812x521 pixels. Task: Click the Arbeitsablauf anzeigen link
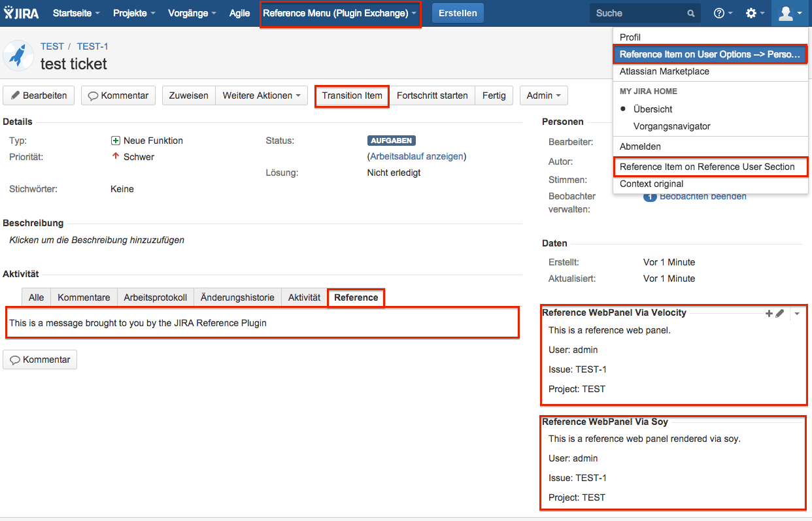[417, 157]
